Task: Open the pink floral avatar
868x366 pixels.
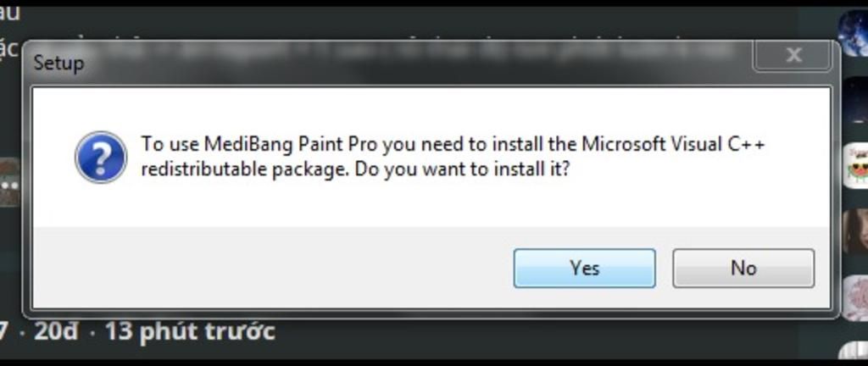Action: click(x=856, y=297)
